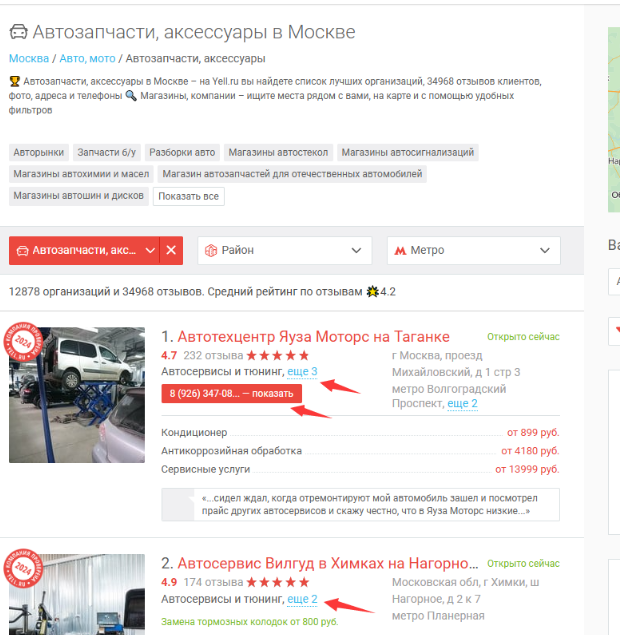This screenshot has width=629, height=635.
Task: Open Автотехцентр Яуза Моторс на Таганке listing
Action: [x=313, y=337]
